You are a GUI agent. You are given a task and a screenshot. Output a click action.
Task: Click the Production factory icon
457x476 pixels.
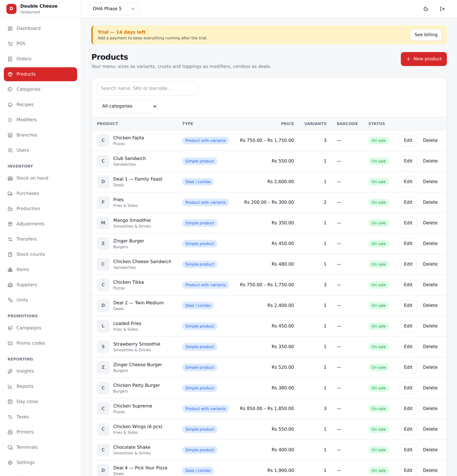tap(10, 209)
